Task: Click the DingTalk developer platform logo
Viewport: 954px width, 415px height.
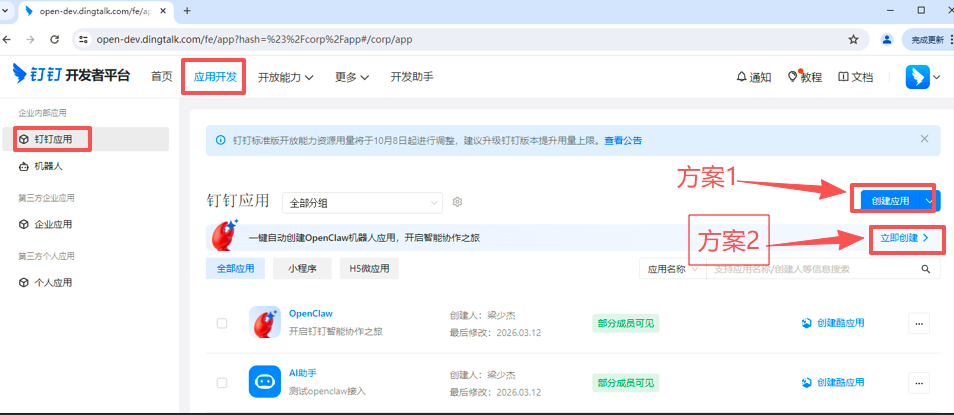Action: click(x=71, y=75)
